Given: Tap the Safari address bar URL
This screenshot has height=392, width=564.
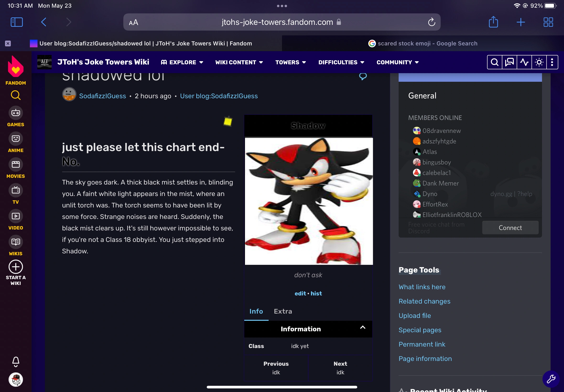Looking at the screenshot, I should (x=277, y=22).
